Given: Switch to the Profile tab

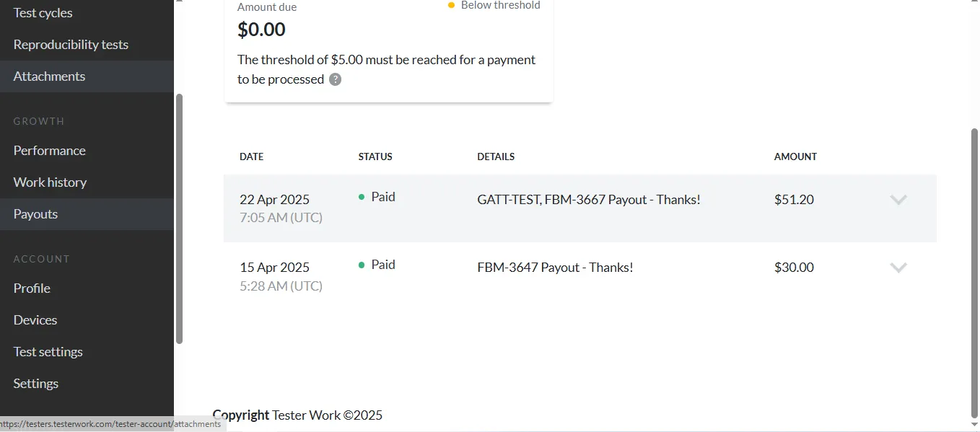Looking at the screenshot, I should point(31,288).
